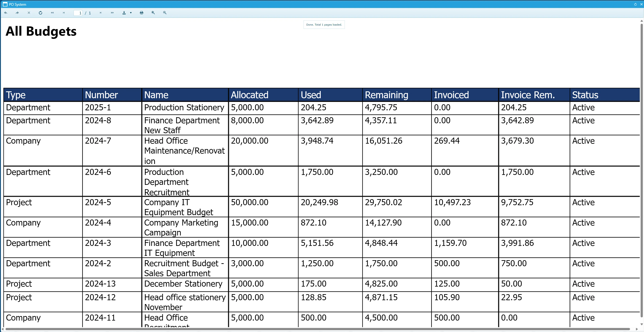The height and width of the screenshot is (332, 644).
Task: Click the '20,000.00' allocated value
Action: pos(250,141)
